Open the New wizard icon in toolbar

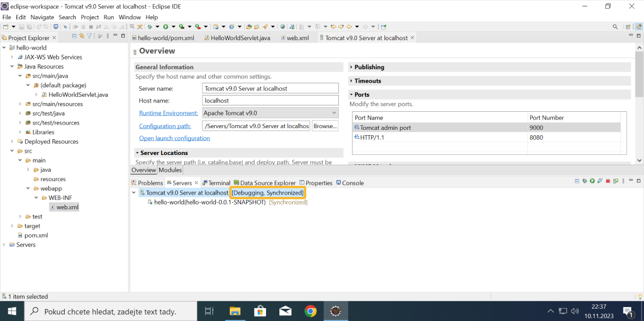point(5,27)
